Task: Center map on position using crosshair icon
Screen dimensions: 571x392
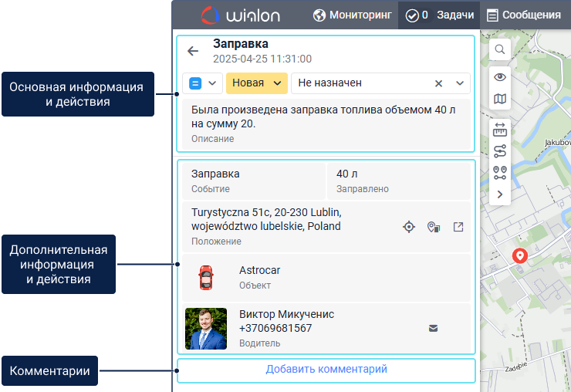Action: [409, 227]
